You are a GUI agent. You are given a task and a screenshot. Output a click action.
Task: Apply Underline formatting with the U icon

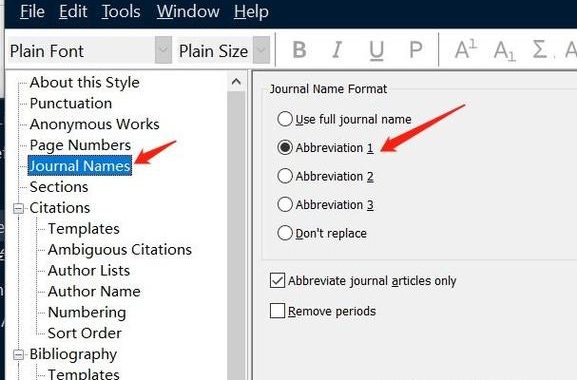click(376, 50)
